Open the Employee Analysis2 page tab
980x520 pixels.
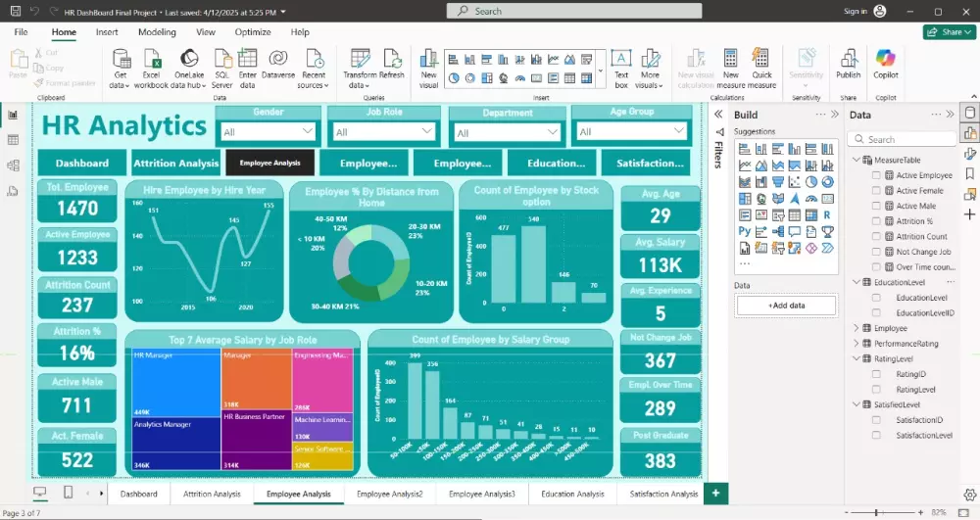[x=389, y=494]
